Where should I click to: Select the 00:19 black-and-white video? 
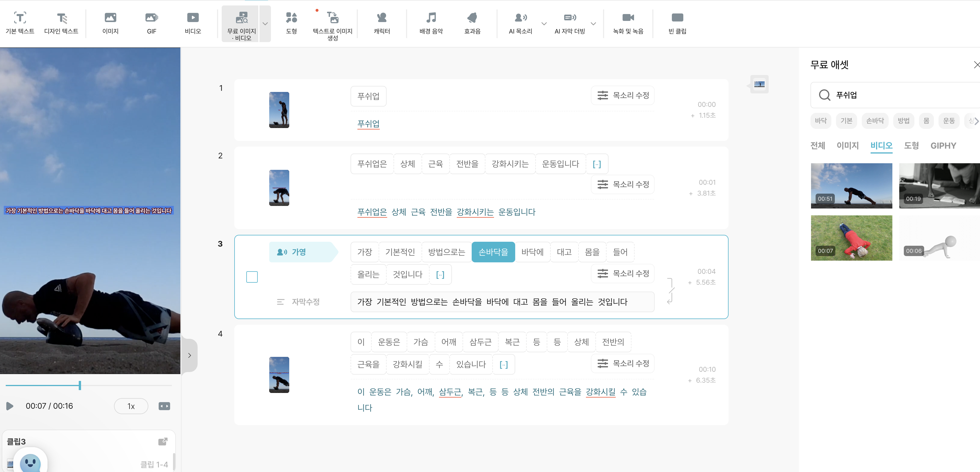[x=939, y=186]
